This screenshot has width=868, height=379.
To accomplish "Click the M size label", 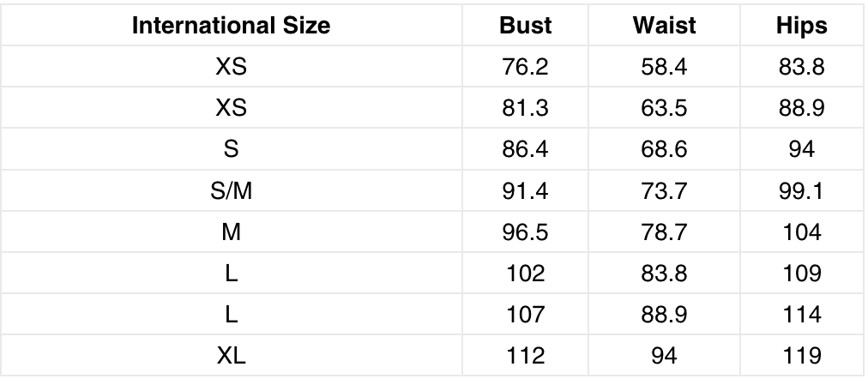I will click(231, 232).
